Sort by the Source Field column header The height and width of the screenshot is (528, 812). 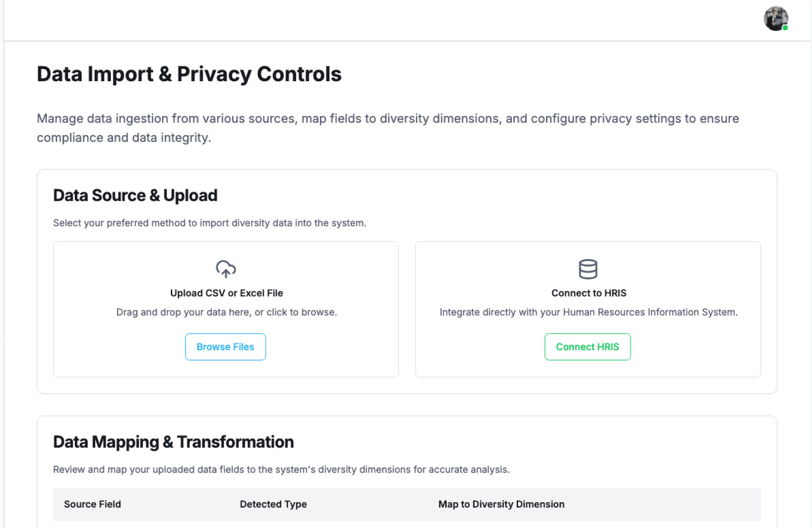coord(92,504)
